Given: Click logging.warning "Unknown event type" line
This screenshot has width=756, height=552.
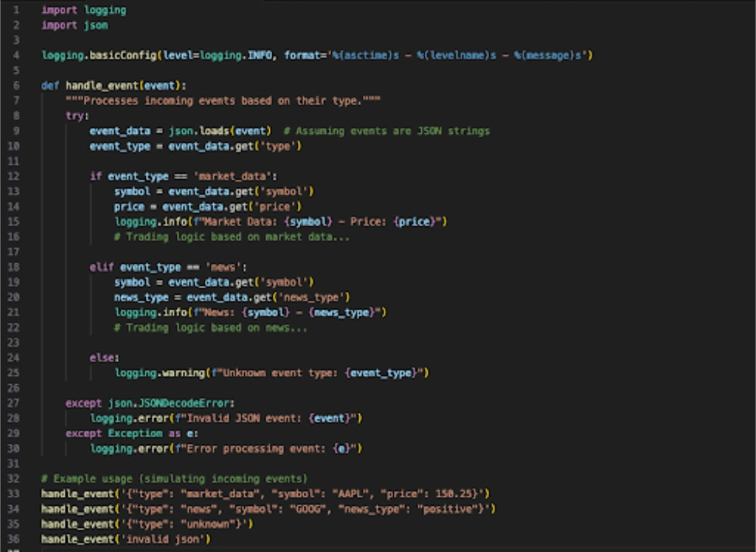Looking at the screenshot, I should 271,373.
